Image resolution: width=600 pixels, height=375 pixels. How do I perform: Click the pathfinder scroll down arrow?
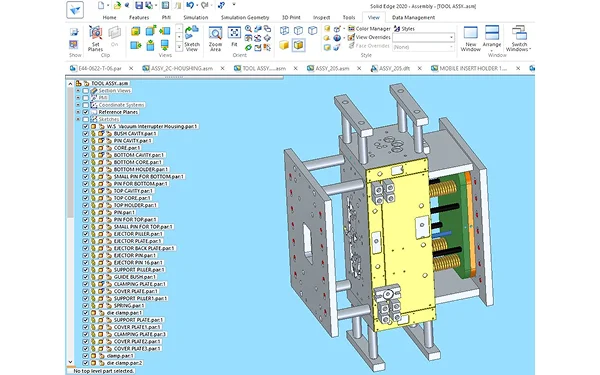[70, 362]
